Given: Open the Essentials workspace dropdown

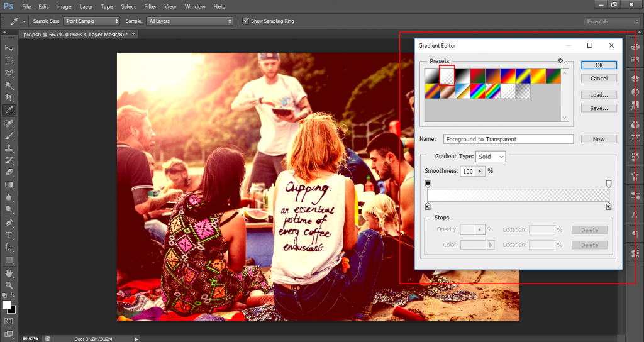Looking at the screenshot, I should click(611, 21).
